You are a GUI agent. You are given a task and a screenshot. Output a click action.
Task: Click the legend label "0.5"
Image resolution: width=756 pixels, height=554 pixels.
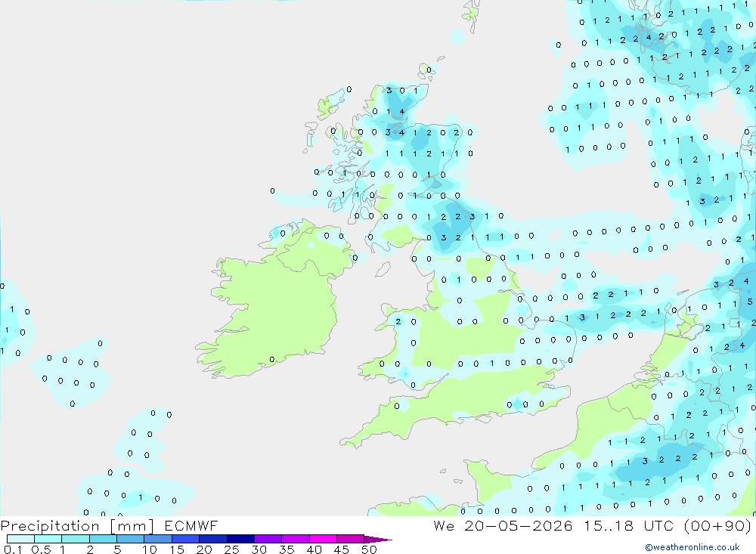(41, 549)
